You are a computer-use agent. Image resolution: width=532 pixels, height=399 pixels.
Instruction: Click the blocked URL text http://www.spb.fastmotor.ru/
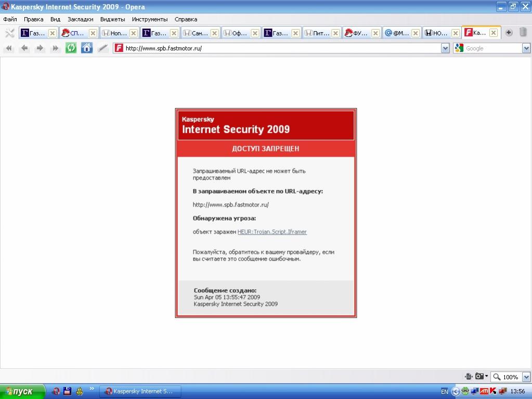[x=231, y=204]
